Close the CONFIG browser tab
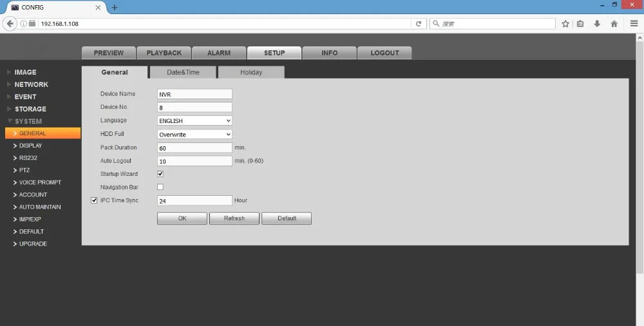The image size is (644, 326). click(98, 7)
